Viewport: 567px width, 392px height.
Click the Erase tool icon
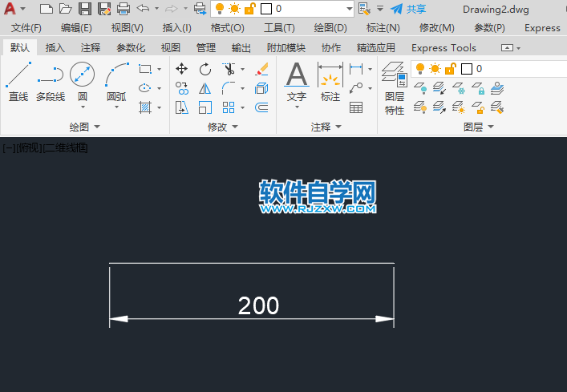(261, 69)
